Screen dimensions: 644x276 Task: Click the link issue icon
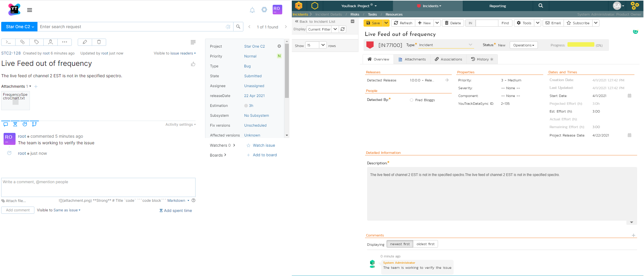[x=22, y=42]
